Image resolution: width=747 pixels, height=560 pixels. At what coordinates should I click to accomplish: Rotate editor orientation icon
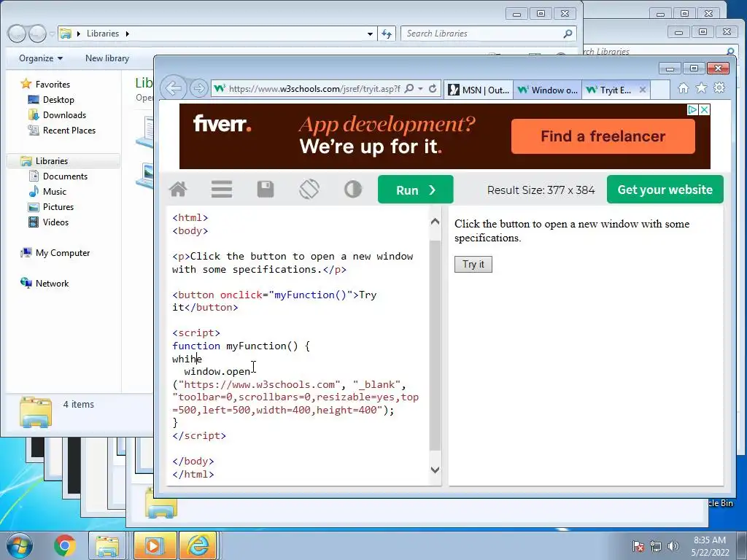[309, 190]
